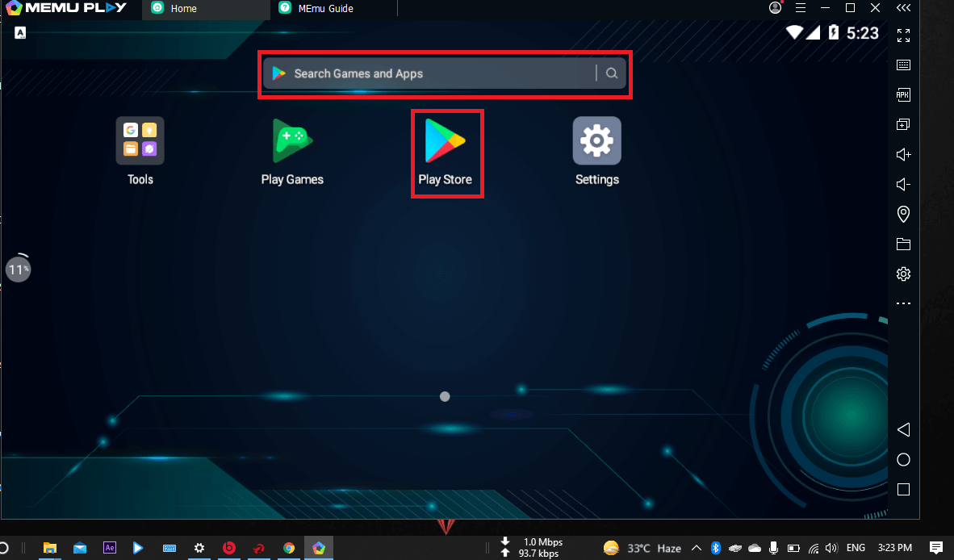This screenshot has height=560, width=954.
Task: Open the keyboard mapping tool
Action: click(903, 65)
